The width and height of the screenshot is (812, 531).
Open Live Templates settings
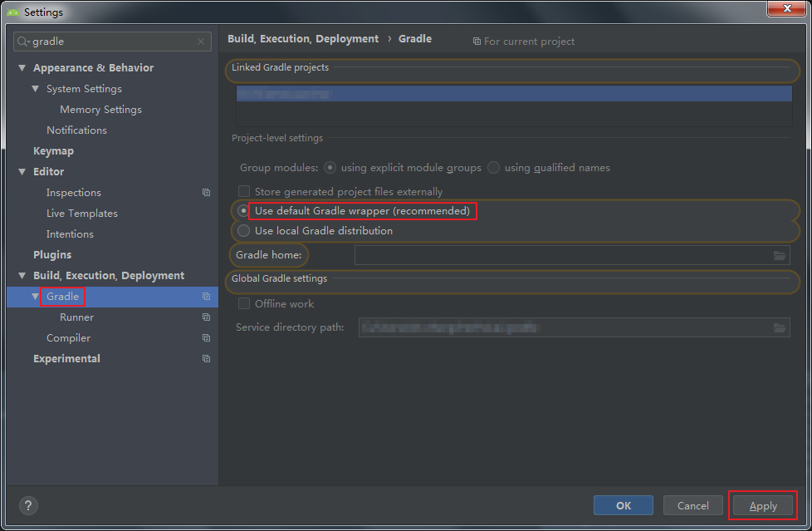click(82, 213)
